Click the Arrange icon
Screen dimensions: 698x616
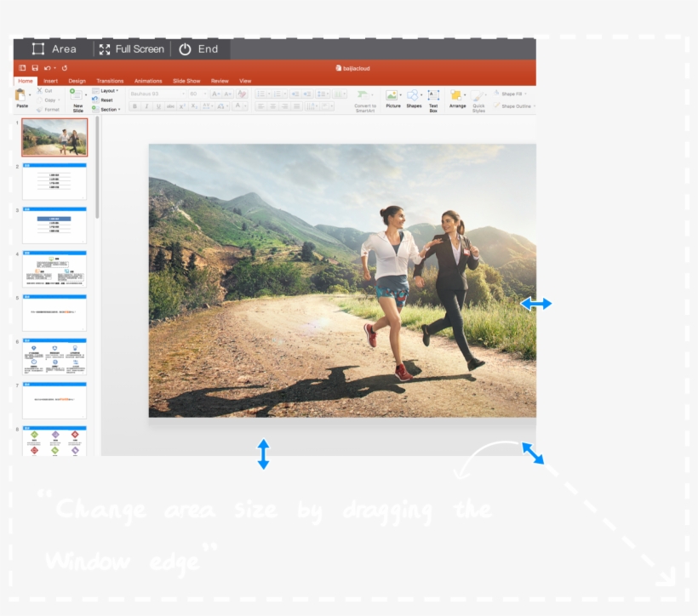click(456, 96)
